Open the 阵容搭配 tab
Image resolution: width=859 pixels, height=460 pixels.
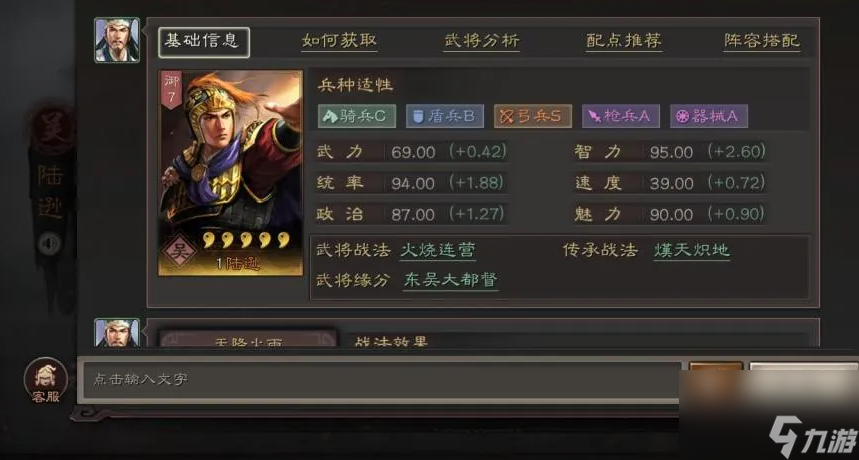point(762,41)
